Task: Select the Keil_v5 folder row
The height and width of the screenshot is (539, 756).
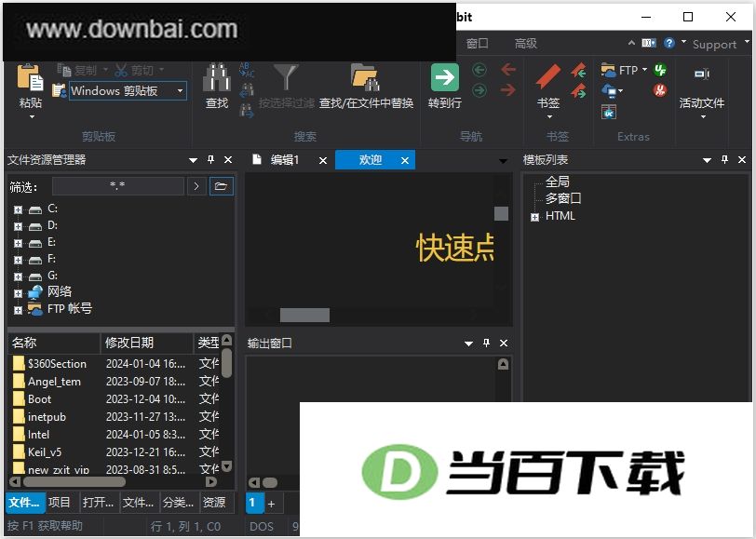Action: [114, 452]
